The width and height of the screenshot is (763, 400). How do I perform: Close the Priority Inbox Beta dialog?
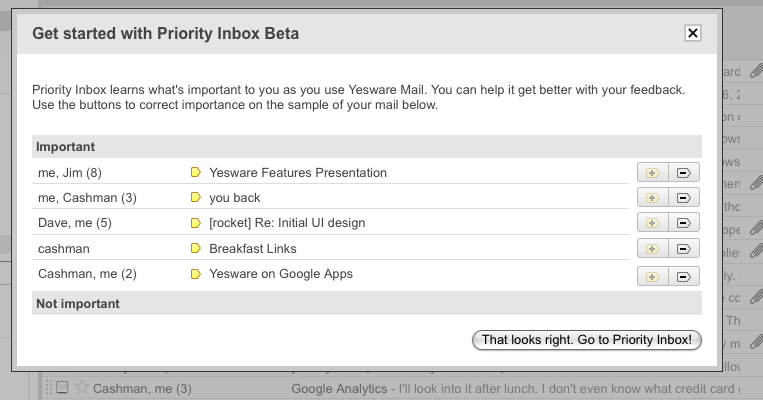click(692, 33)
